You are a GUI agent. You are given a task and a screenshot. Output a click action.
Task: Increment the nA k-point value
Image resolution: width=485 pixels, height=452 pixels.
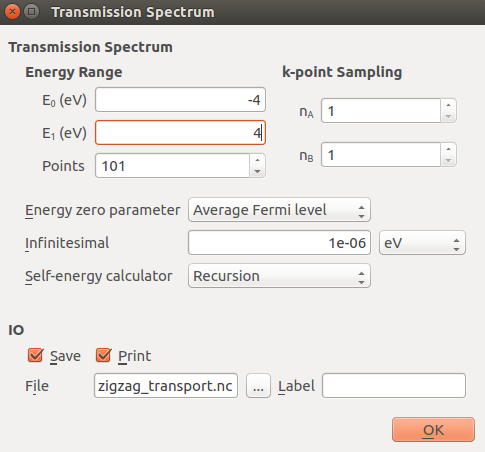[x=448, y=105]
